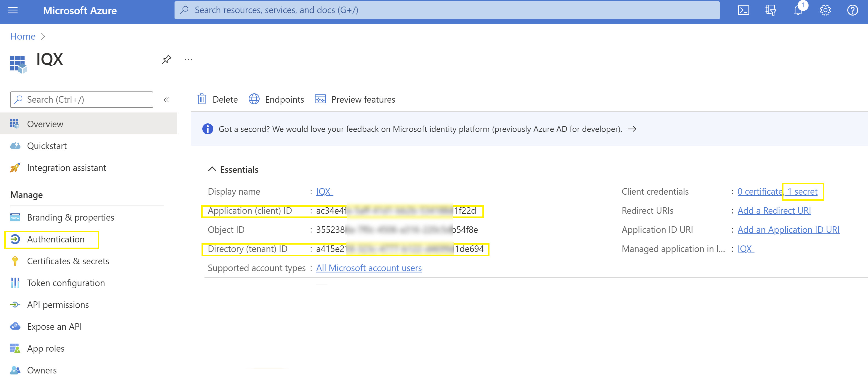Collapse the Essentials section
This screenshot has height=377, width=868.
pyautogui.click(x=212, y=169)
